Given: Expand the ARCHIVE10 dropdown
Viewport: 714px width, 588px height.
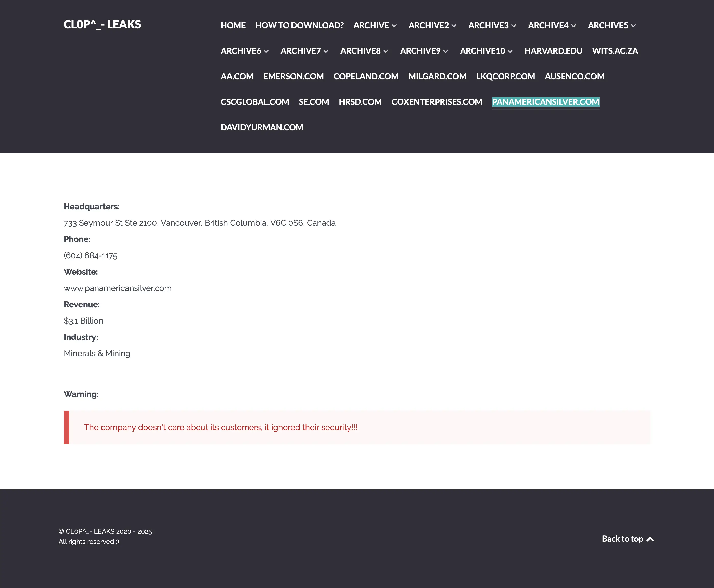Looking at the screenshot, I should pos(510,51).
